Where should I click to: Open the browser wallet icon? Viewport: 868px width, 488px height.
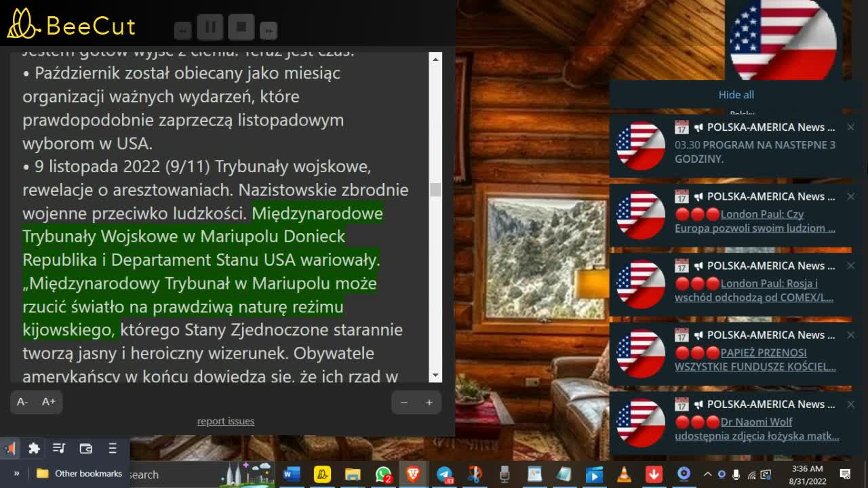[85, 448]
